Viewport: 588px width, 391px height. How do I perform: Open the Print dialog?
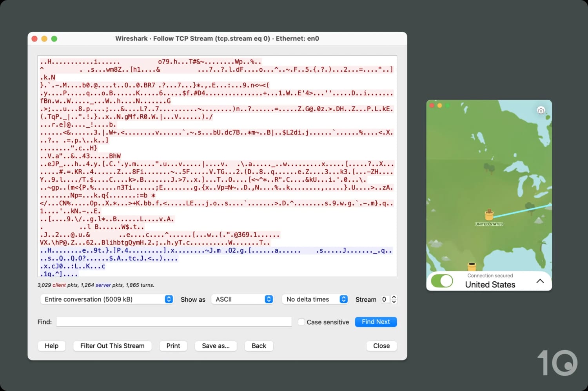(173, 346)
